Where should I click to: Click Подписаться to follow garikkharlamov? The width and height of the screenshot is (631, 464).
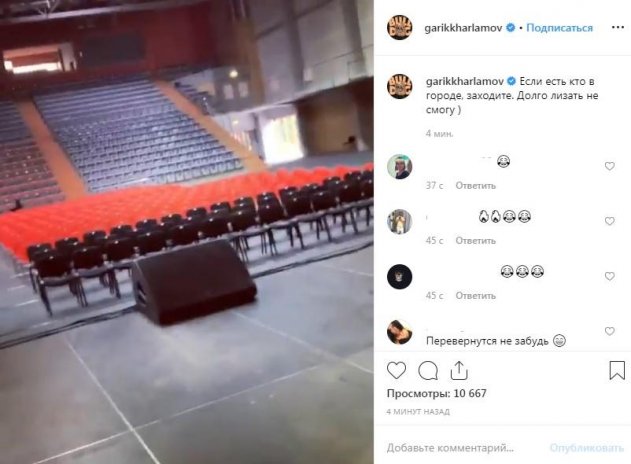pos(559,28)
